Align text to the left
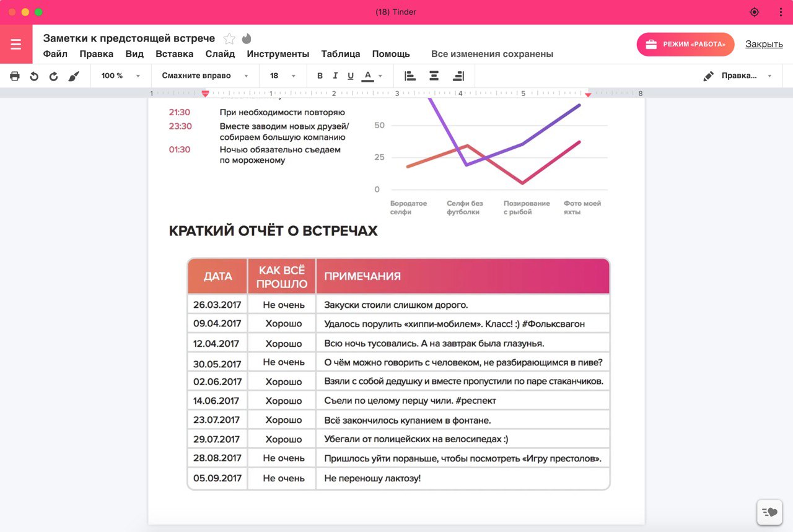 pos(410,76)
